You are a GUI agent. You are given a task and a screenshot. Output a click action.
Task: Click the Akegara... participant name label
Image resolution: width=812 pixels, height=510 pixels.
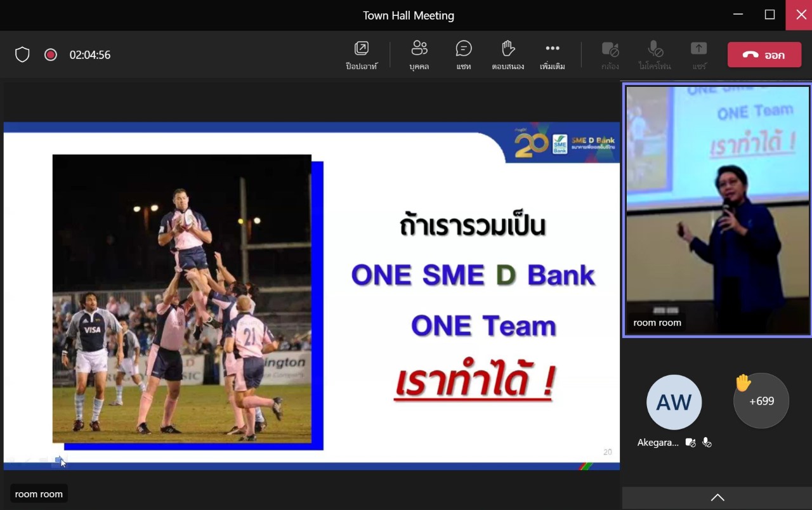(658, 443)
